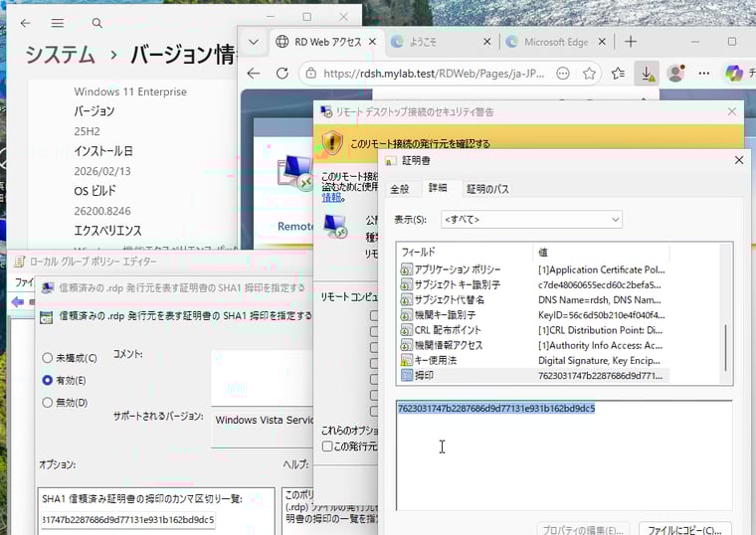Viewport: 756px width, 535px height.
Task: Select the サブジェクト代替名 field row
Action: pyautogui.click(x=534, y=299)
